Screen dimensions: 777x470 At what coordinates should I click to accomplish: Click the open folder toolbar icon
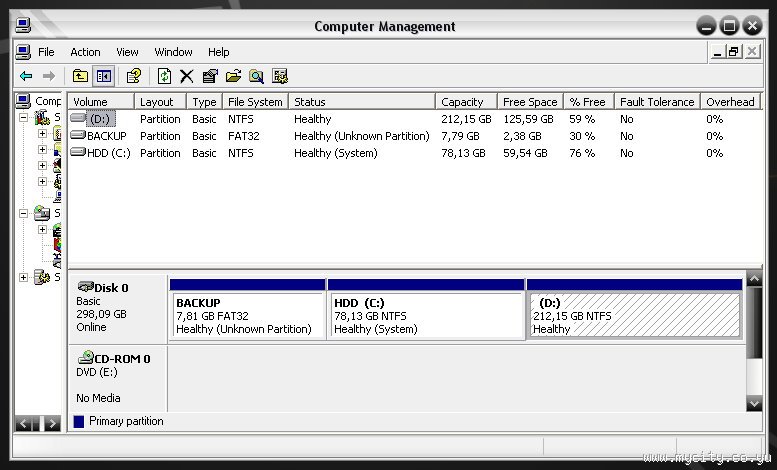pos(233,76)
